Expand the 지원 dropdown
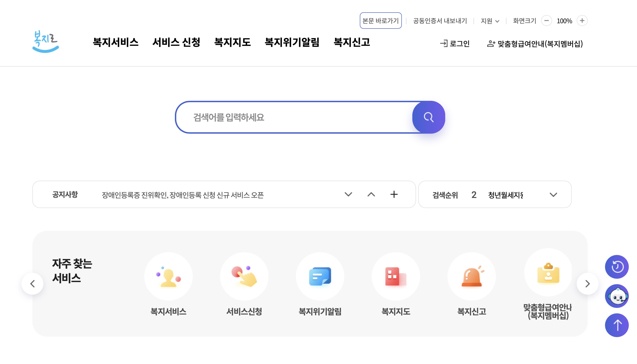 tap(490, 21)
